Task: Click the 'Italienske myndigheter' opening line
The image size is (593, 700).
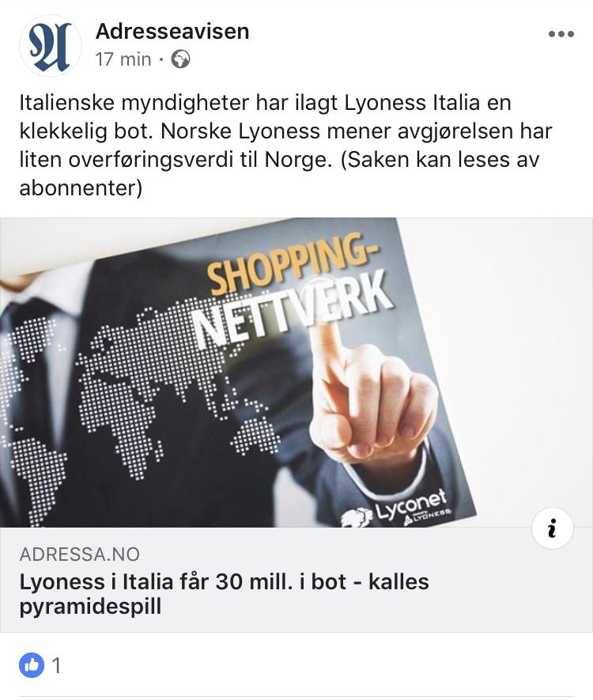Action: (134, 103)
